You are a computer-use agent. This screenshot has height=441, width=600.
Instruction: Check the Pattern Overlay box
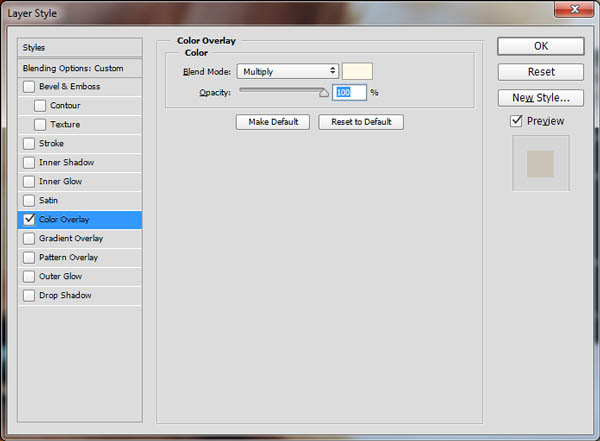point(29,258)
